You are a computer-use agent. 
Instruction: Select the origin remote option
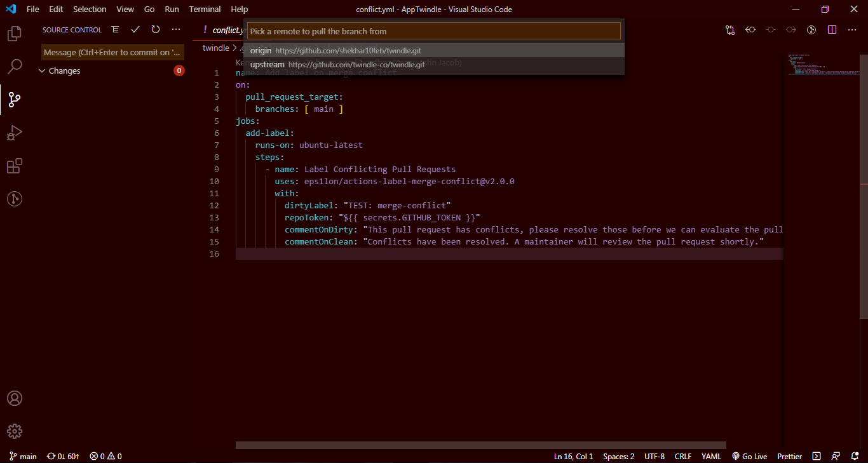point(434,50)
